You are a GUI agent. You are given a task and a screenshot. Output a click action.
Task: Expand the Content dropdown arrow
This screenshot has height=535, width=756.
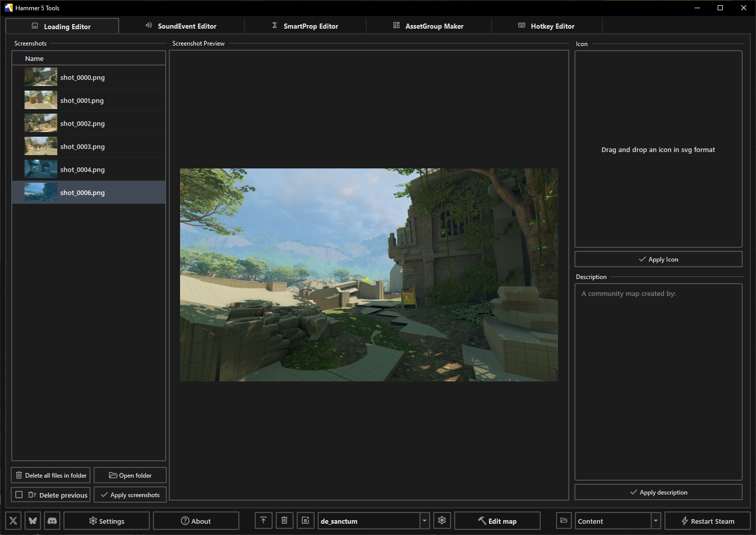656,521
